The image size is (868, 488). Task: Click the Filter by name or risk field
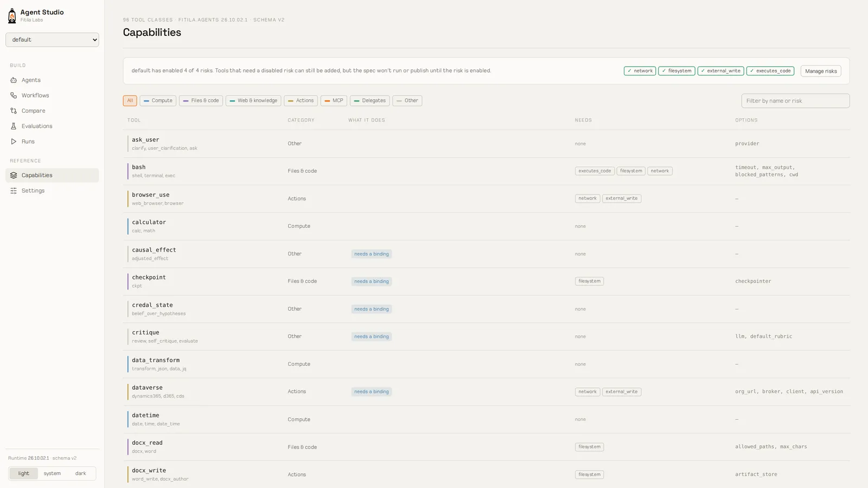click(x=795, y=101)
